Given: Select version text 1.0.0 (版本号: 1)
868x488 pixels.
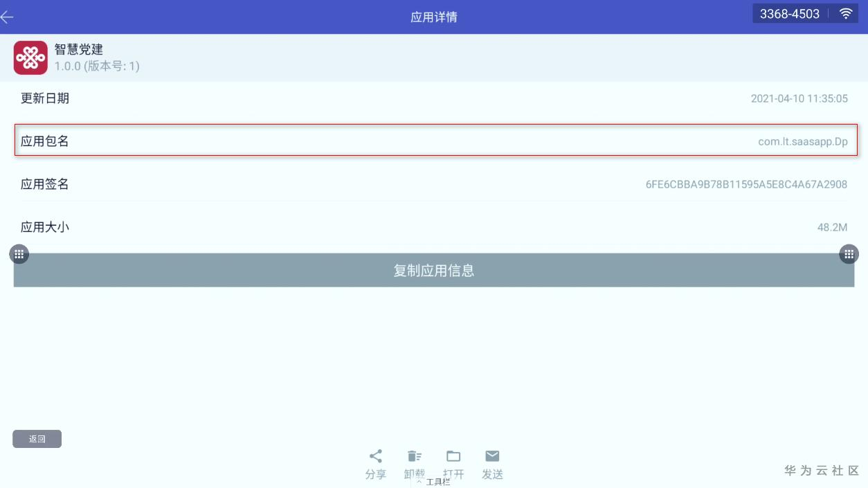Looking at the screenshot, I should (x=97, y=66).
